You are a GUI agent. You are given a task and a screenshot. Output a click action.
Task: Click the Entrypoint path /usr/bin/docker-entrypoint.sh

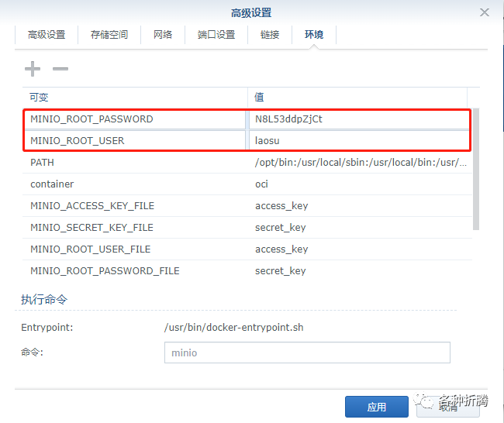[x=233, y=327]
